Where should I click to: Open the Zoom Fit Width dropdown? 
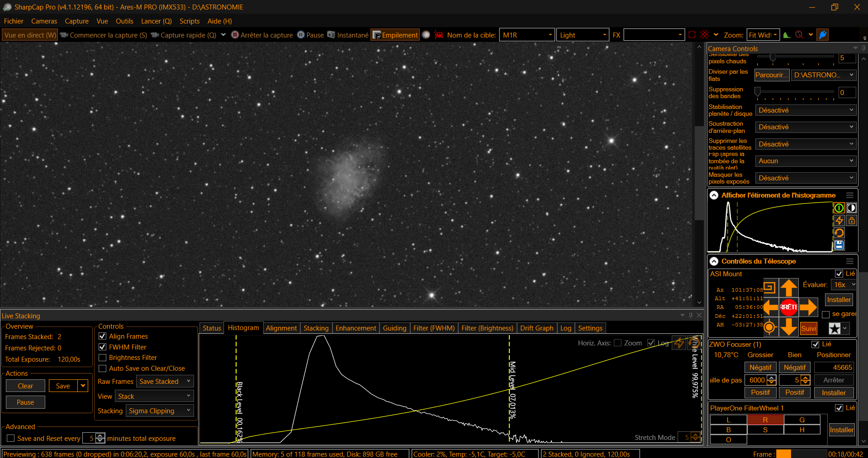pos(763,35)
